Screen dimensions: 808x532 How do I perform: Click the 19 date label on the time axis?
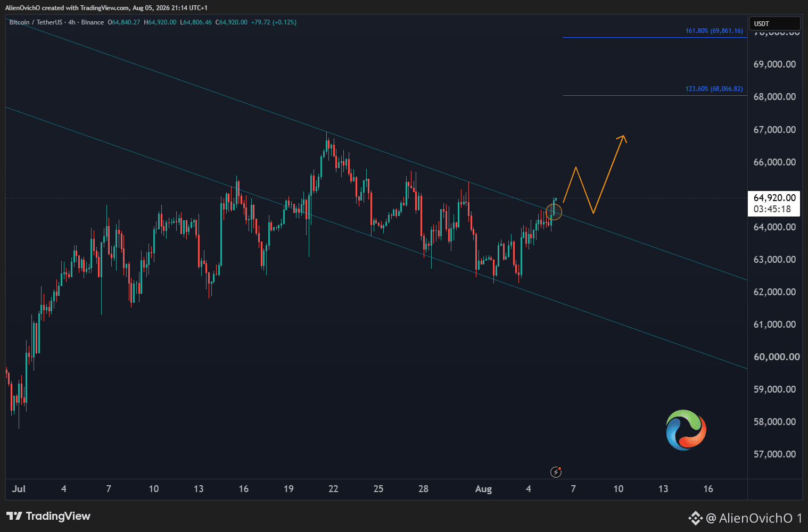coord(288,489)
